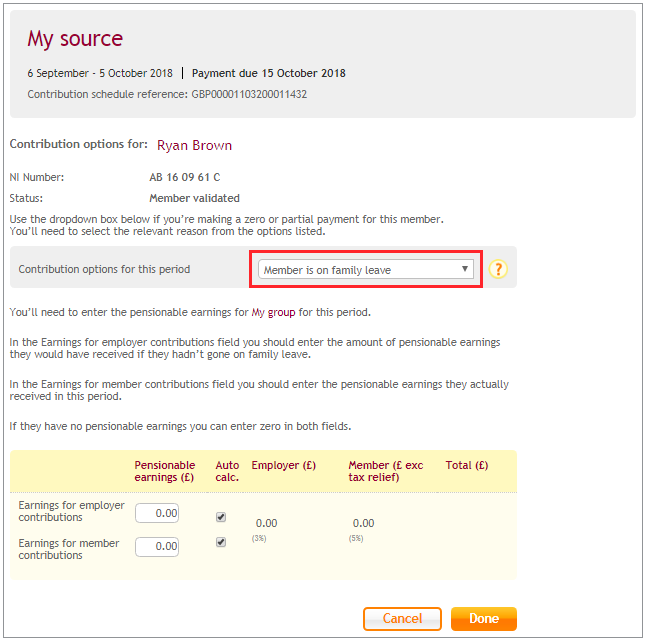Click the contribution schedule reference number

249,94
